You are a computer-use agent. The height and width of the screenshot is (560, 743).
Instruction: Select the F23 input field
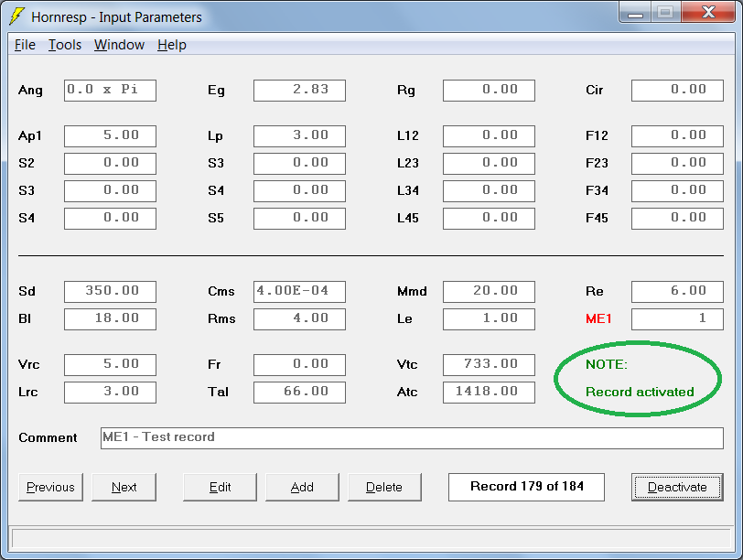(678, 164)
